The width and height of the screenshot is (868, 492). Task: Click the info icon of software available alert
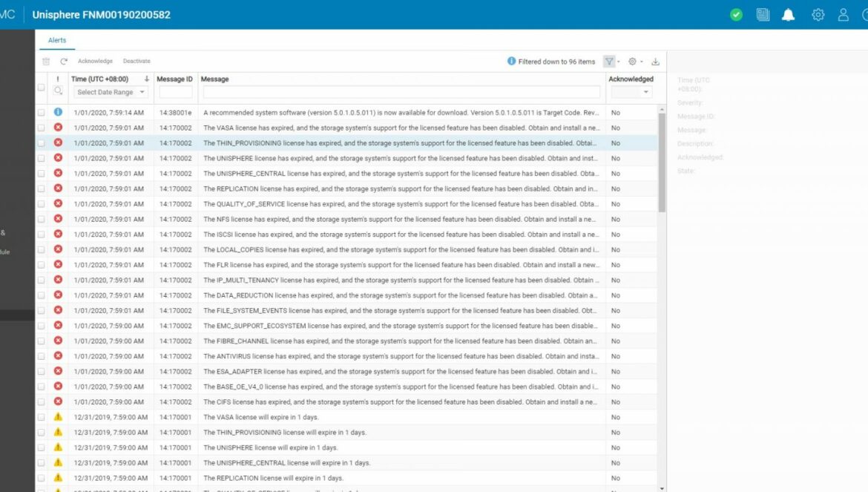[x=58, y=112]
